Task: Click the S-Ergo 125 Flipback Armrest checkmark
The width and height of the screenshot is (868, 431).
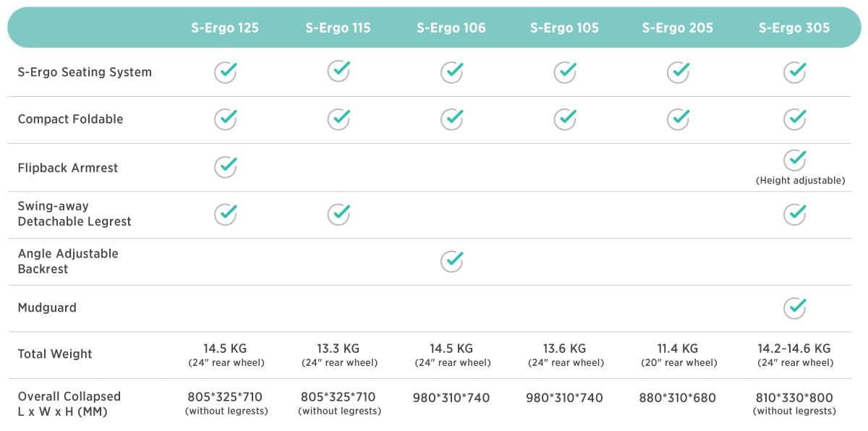Action: pos(226,166)
